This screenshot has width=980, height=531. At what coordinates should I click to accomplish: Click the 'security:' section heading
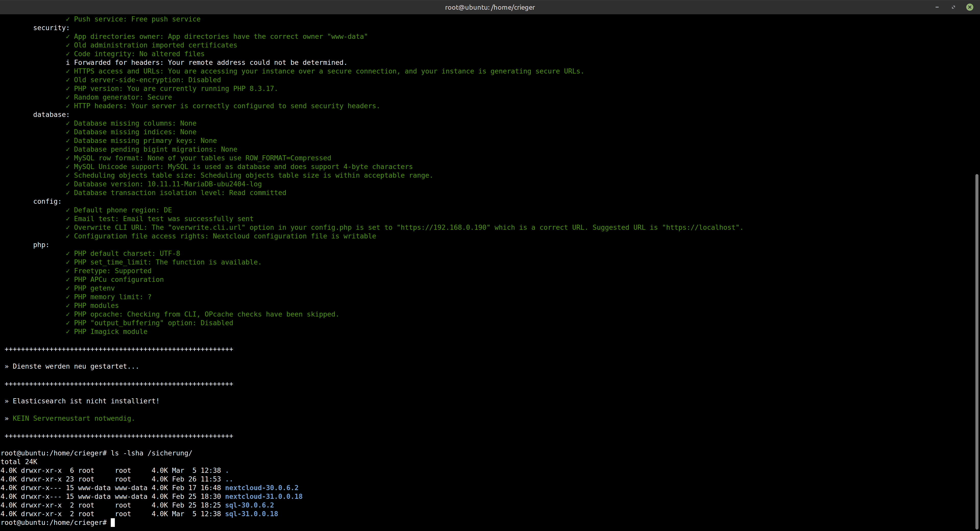pos(51,28)
